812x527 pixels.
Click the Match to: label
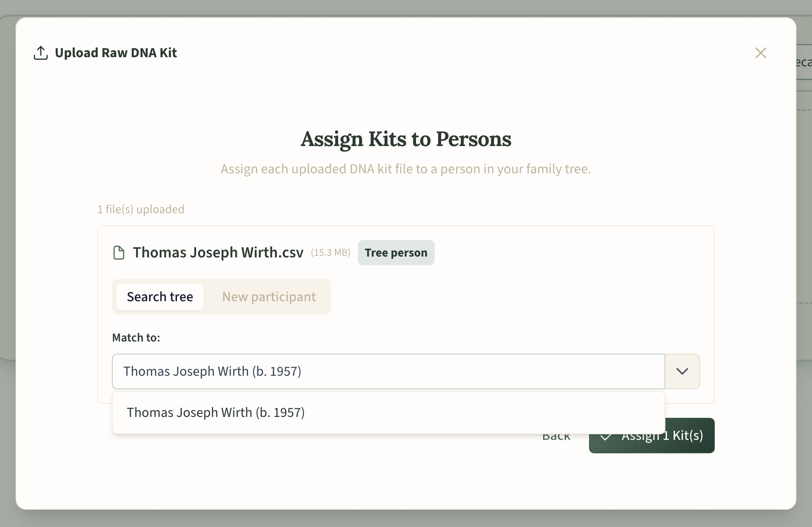[136, 338]
